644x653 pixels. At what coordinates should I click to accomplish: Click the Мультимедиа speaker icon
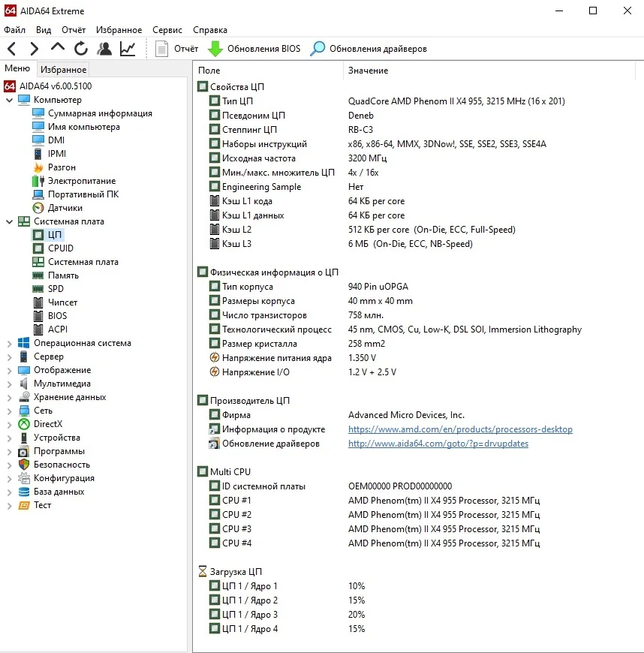tap(24, 383)
